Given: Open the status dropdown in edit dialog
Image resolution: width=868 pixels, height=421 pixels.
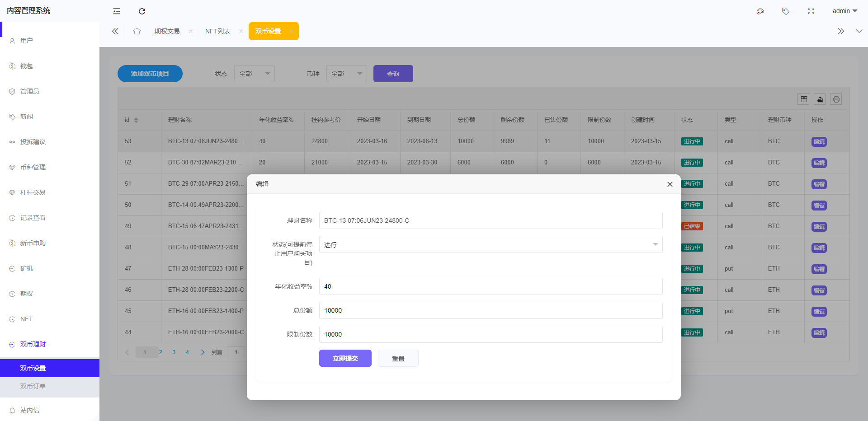Looking at the screenshot, I should (491, 244).
